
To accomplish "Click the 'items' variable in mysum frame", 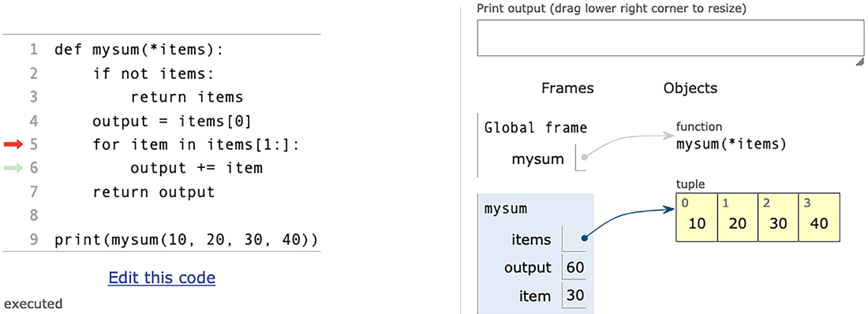I will click(531, 240).
